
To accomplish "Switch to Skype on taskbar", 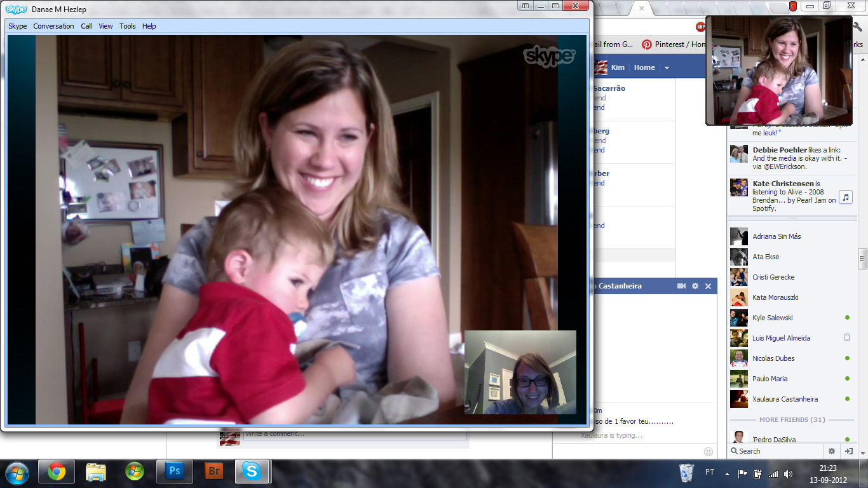I will 252,472.
